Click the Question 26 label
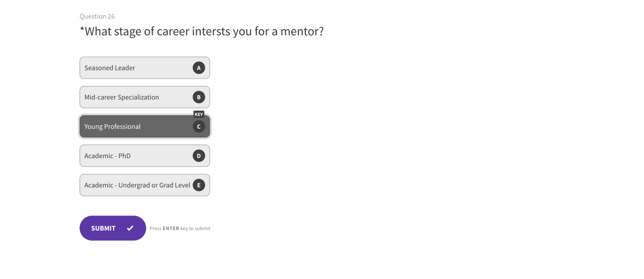The image size is (644, 279). pyautogui.click(x=97, y=17)
